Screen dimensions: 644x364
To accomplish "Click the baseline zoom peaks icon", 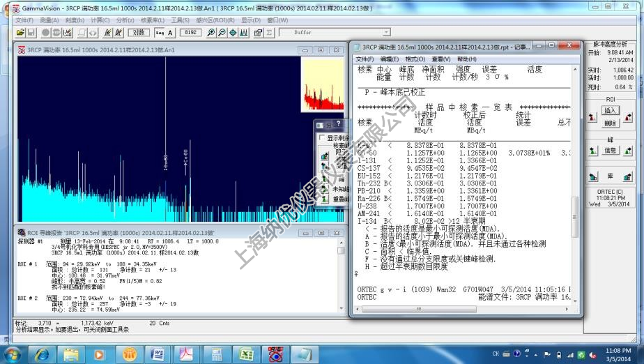I will tap(243, 33).
